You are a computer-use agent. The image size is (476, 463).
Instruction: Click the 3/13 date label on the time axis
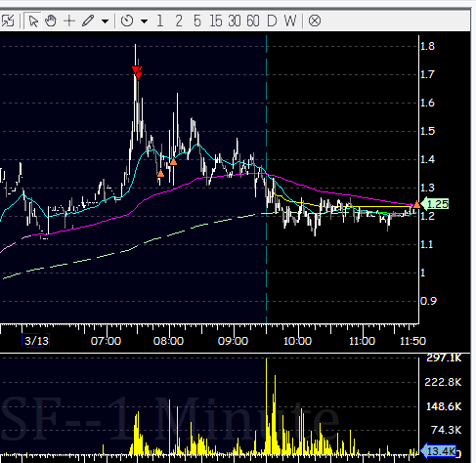[x=36, y=341]
